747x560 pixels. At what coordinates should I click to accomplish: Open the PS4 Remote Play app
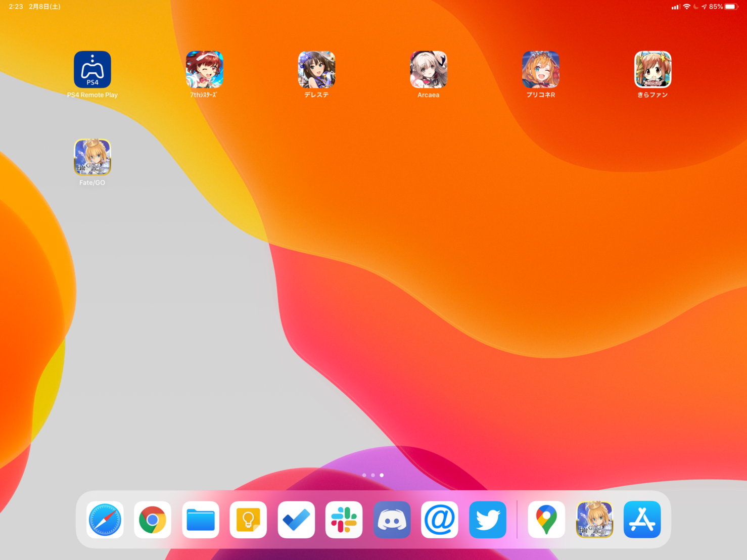pyautogui.click(x=92, y=70)
